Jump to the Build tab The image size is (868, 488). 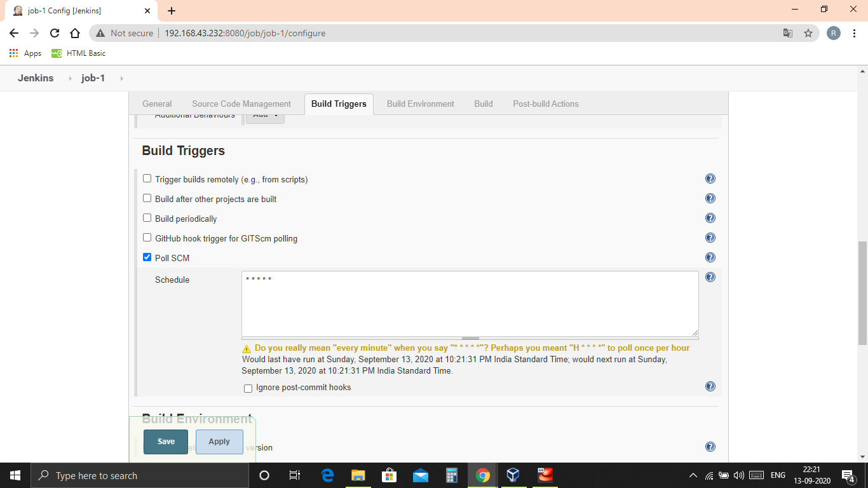[484, 104]
